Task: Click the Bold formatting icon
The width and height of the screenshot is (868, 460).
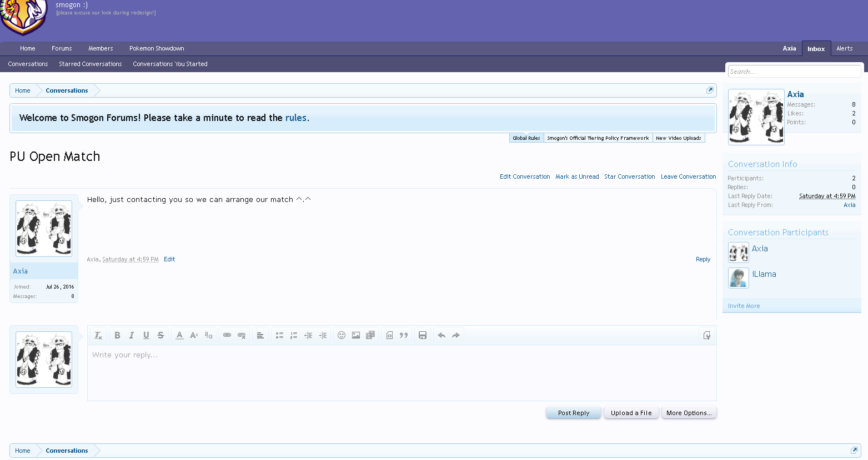Action: (x=117, y=335)
